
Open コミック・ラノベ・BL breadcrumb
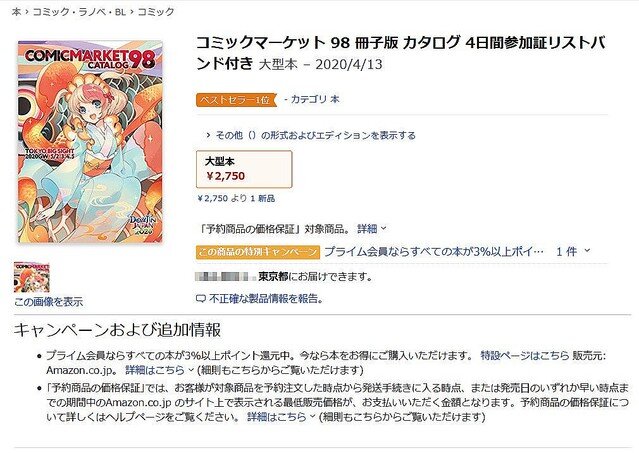click(x=79, y=12)
